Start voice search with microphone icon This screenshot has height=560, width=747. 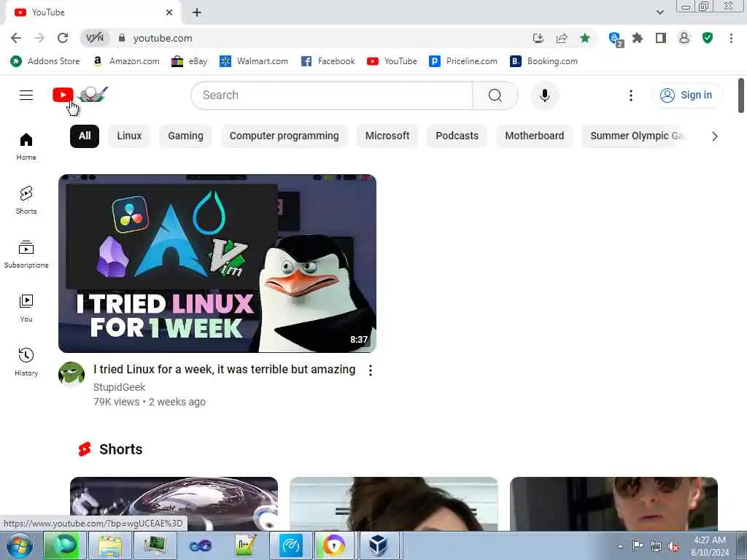(x=544, y=96)
